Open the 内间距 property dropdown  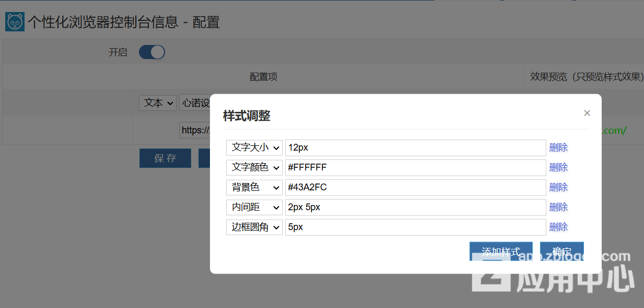[x=254, y=207]
